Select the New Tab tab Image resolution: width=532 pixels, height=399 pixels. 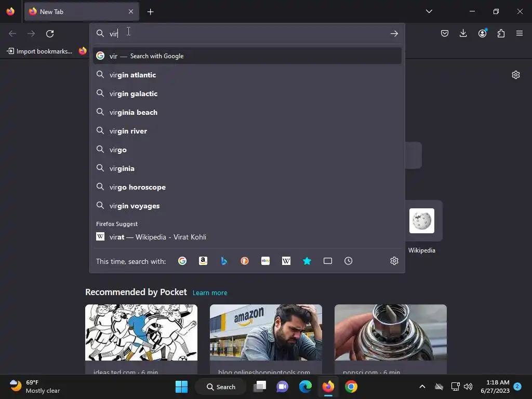[82, 11]
